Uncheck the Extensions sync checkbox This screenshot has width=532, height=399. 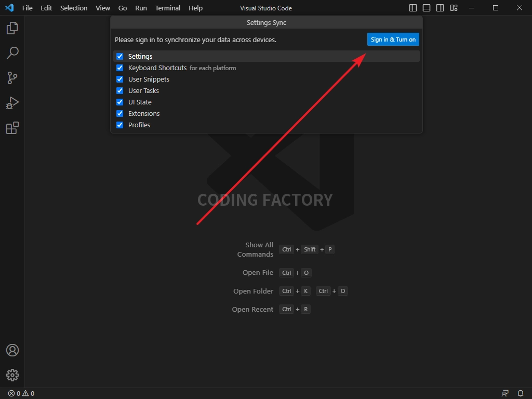pyautogui.click(x=120, y=113)
